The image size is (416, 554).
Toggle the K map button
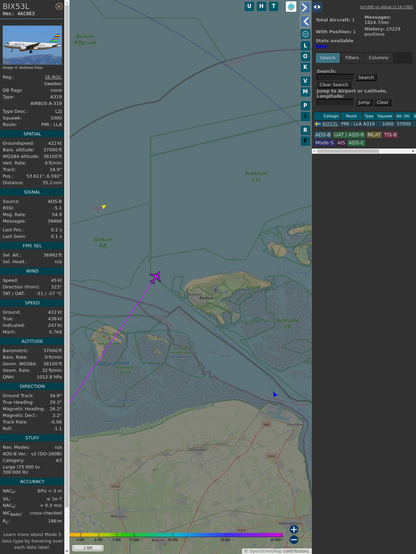point(305,67)
